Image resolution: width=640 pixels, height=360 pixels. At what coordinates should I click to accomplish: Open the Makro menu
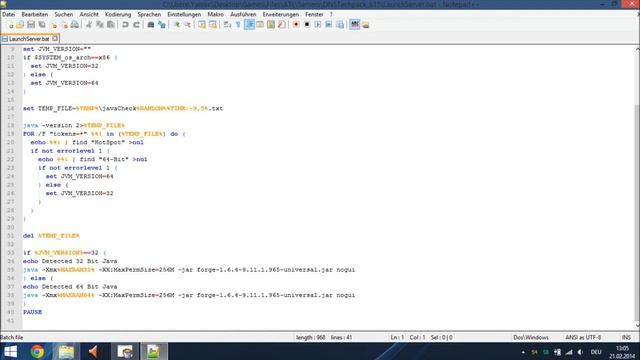(216, 14)
